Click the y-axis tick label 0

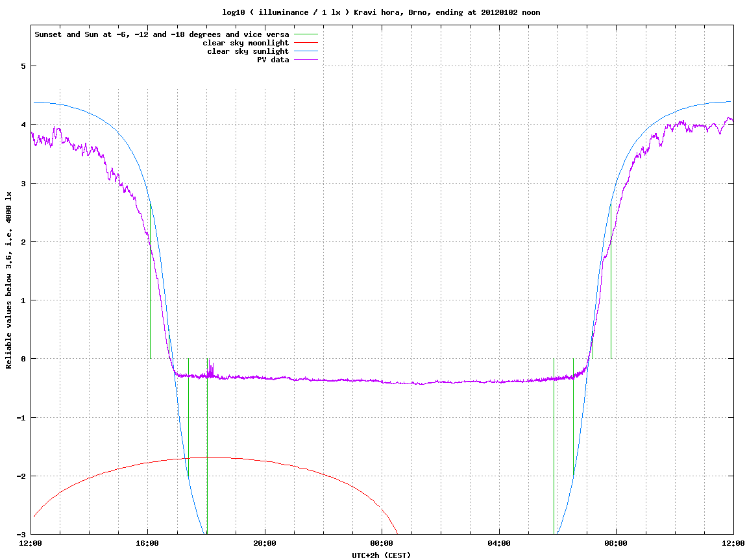[x=23, y=359]
